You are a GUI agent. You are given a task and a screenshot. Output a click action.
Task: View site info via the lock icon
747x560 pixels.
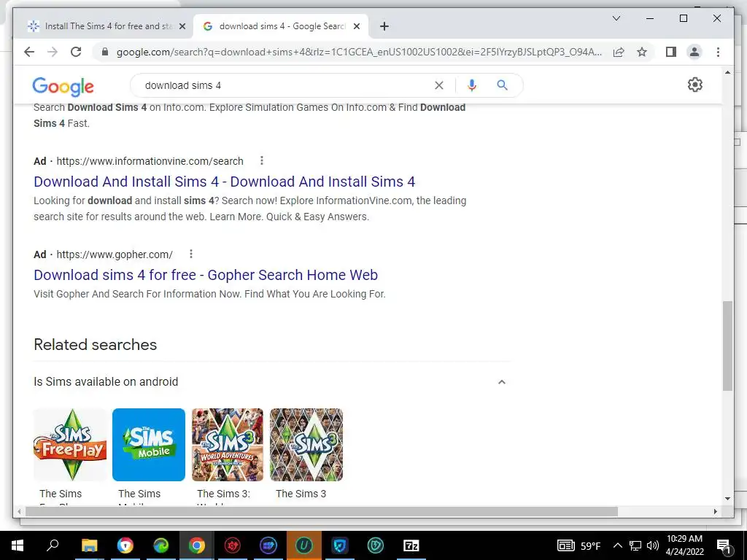105,52
